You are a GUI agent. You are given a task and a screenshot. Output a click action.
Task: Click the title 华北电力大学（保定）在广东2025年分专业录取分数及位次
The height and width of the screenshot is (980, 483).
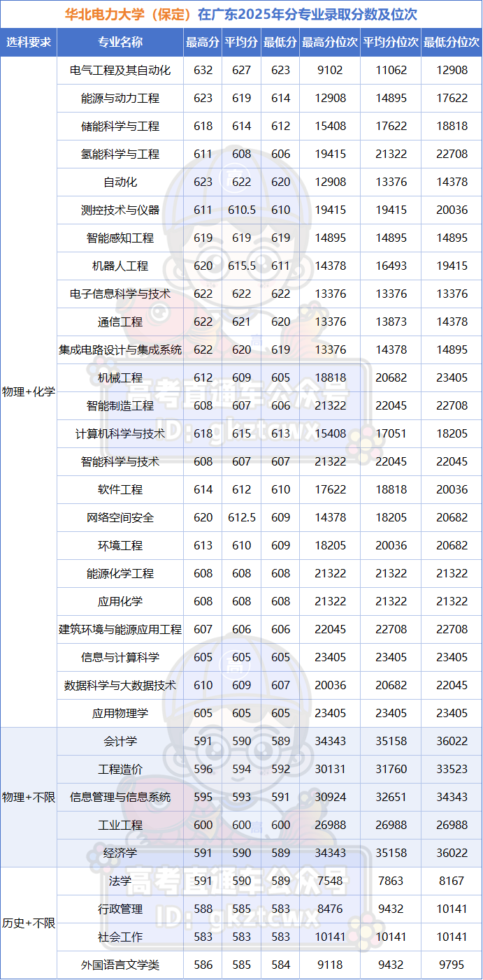[x=241, y=14]
